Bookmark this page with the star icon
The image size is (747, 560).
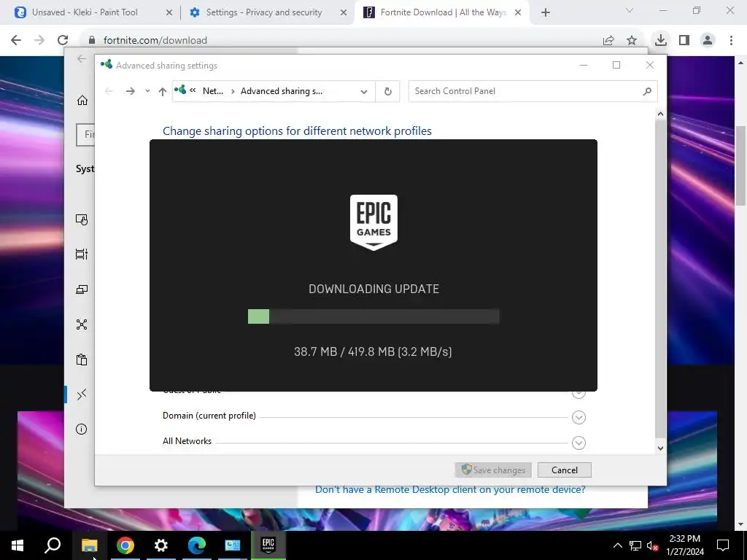pyautogui.click(x=632, y=41)
